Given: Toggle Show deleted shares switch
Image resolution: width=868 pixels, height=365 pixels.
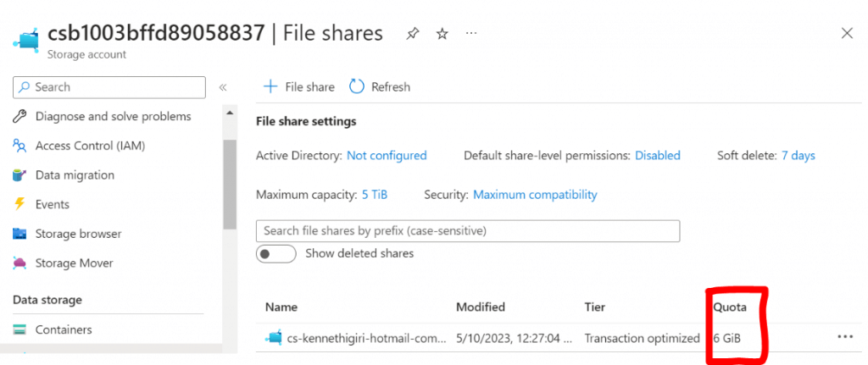Looking at the screenshot, I should click(x=275, y=253).
